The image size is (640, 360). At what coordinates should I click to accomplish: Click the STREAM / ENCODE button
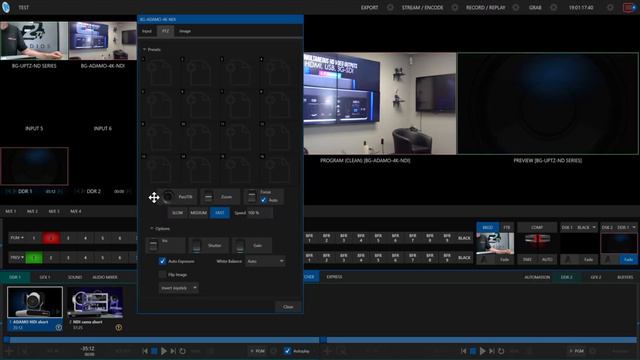pos(422,7)
